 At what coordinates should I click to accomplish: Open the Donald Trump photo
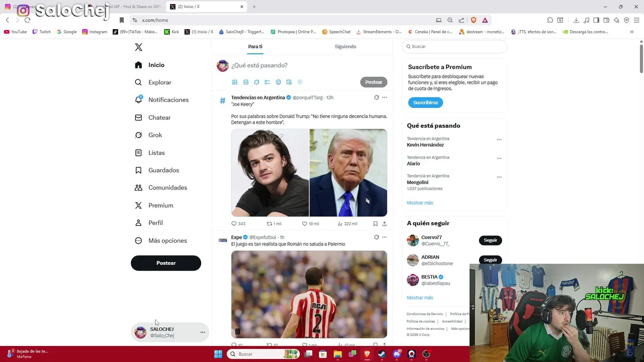(x=348, y=172)
